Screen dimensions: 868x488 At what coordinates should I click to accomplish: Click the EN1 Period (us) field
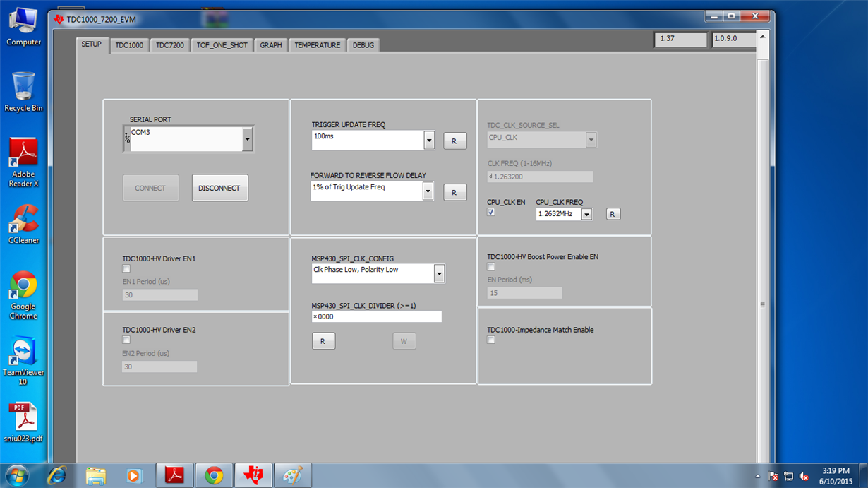[159, 294]
